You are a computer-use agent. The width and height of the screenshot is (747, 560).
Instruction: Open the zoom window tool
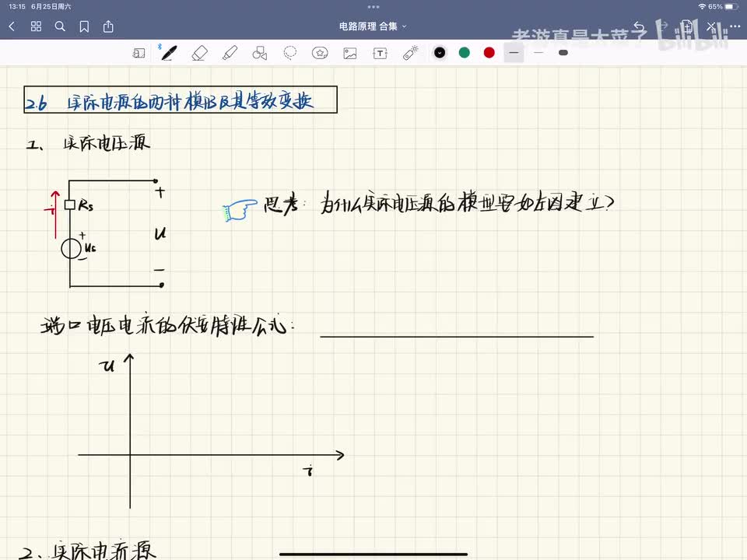(139, 53)
